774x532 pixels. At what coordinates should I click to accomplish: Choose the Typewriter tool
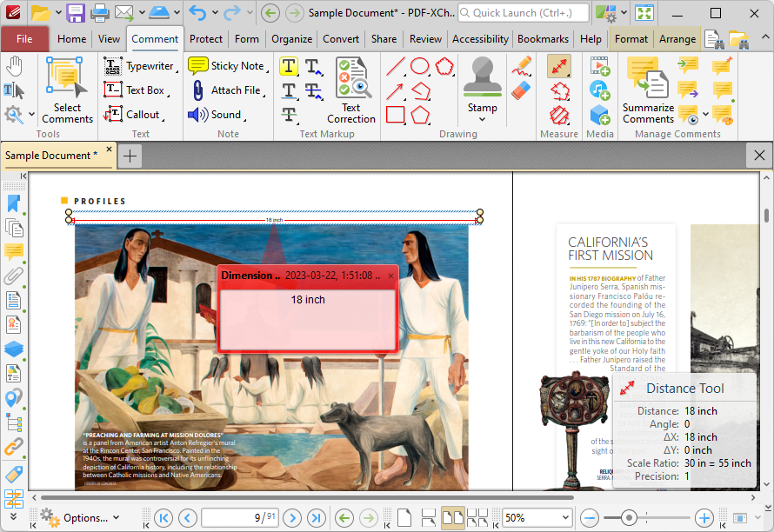pos(140,66)
